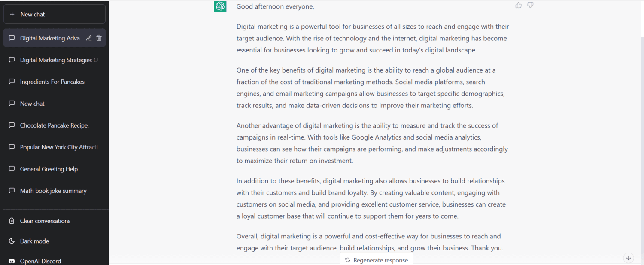Screen dimensions: 644x265
Task: Open the Digital Marketing Strategies chat
Action: (55, 60)
